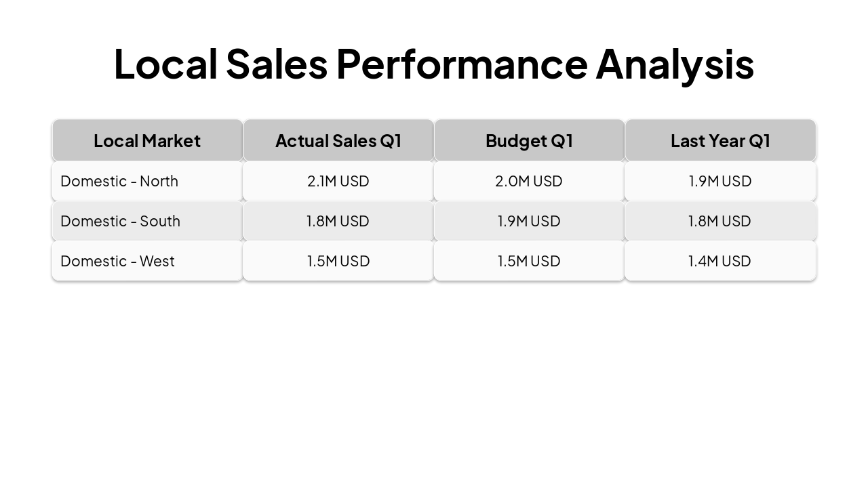This screenshot has width=868, height=488.
Task: Click Domestic West's Budget Q1 value
Action: tap(529, 261)
